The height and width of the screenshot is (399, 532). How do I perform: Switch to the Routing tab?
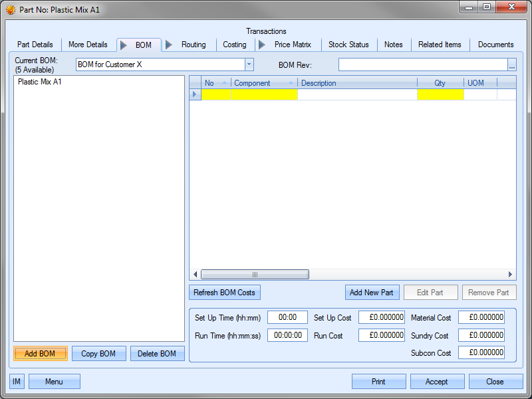point(194,45)
